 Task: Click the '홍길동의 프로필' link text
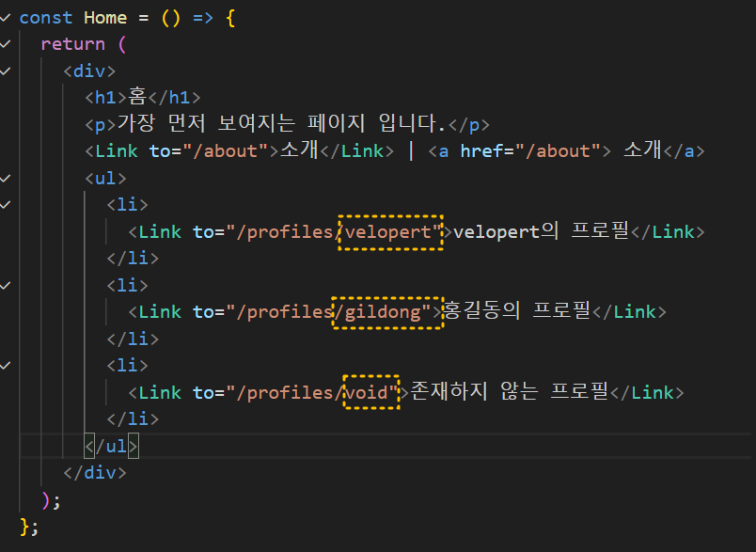pos(516,310)
